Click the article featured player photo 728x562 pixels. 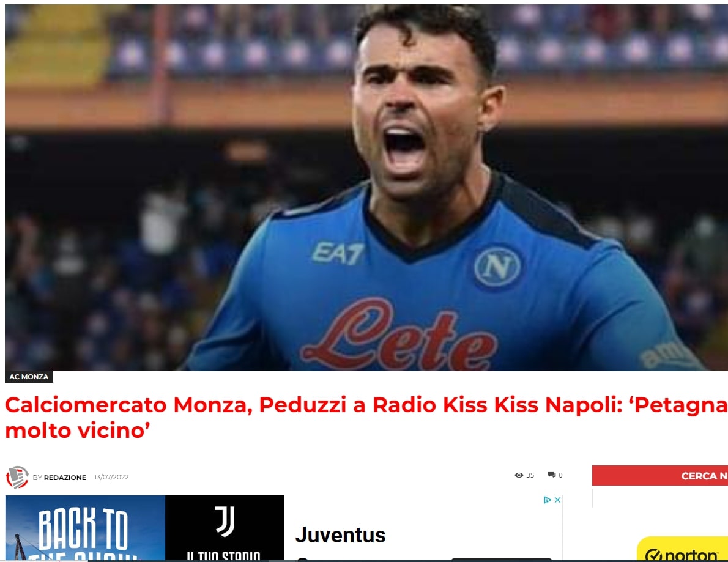click(366, 188)
